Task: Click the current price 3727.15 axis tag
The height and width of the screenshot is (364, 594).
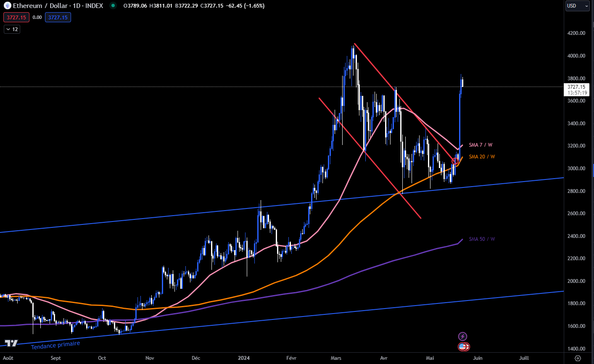Action: point(577,90)
